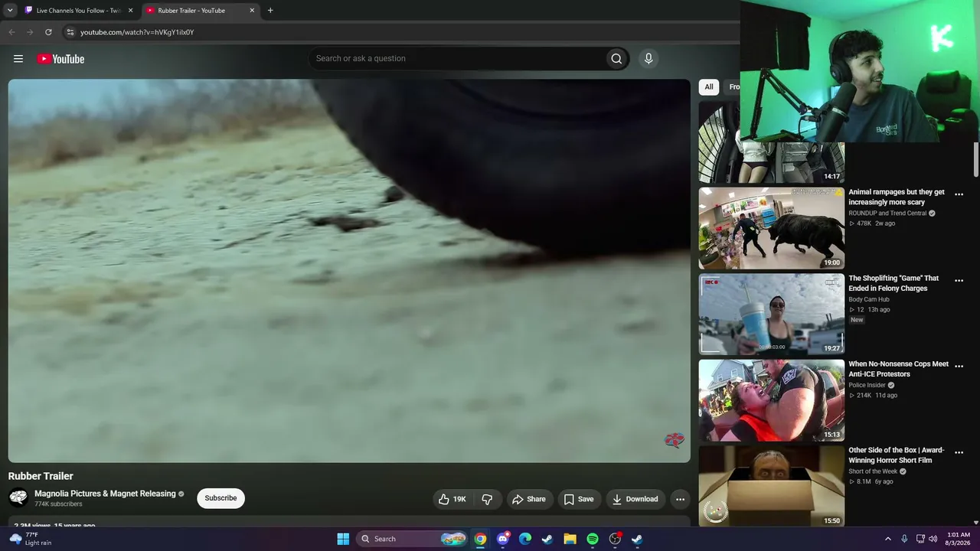This screenshot has height=551, width=980.
Task: Click the system tray microphone icon
Action: [904, 539]
